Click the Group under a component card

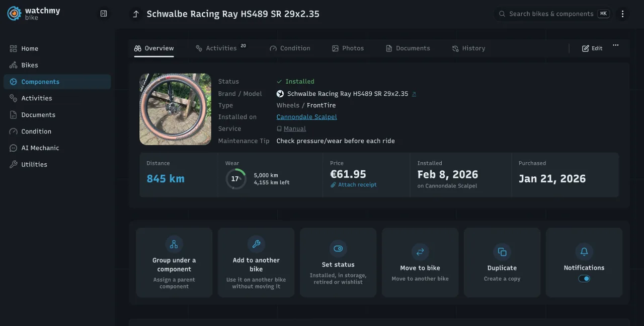tap(174, 263)
